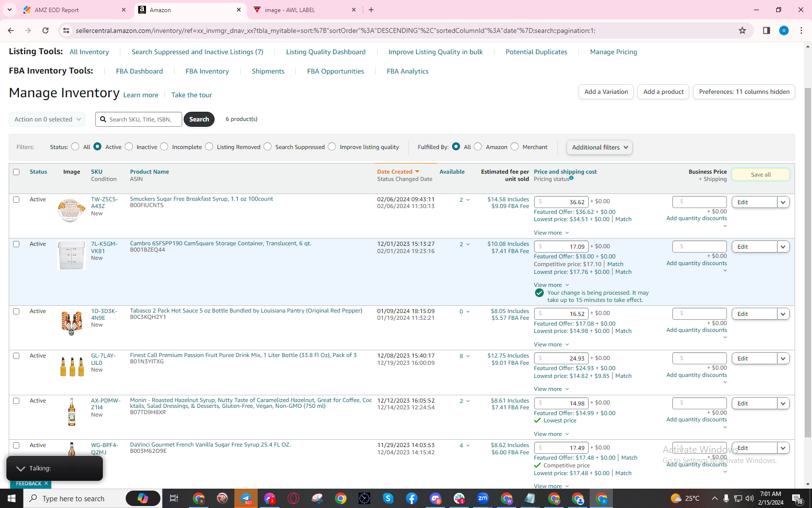Open Edit dropdown arrow for Monin row
The height and width of the screenshot is (508, 812).
point(783,403)
